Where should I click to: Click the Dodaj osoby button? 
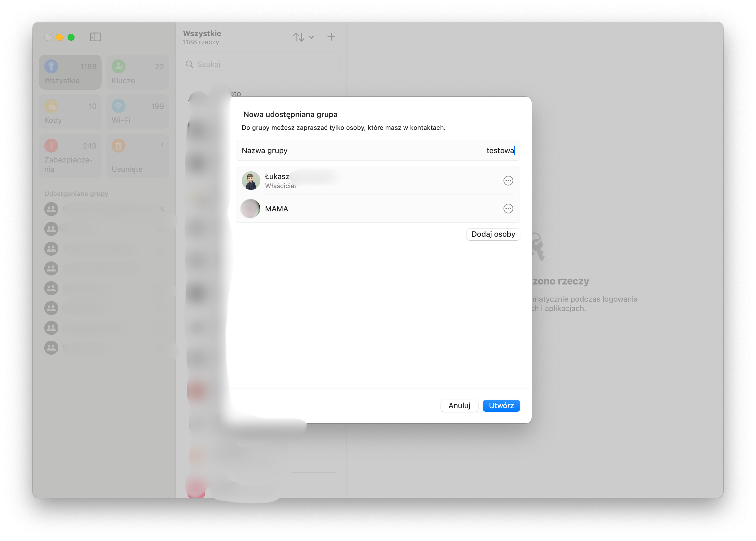point(493,234)
